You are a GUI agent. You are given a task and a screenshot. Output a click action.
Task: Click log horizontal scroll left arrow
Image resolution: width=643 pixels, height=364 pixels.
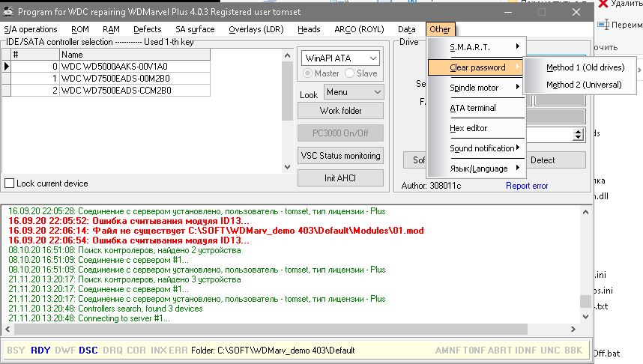7,329
